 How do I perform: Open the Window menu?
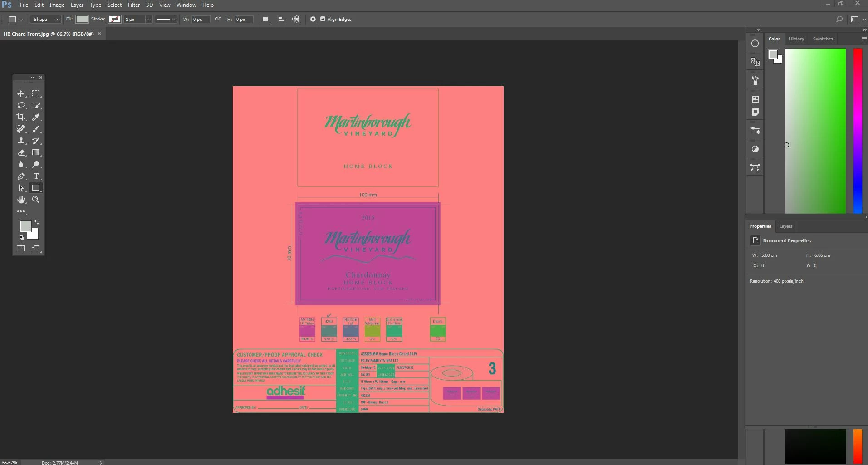186,5
